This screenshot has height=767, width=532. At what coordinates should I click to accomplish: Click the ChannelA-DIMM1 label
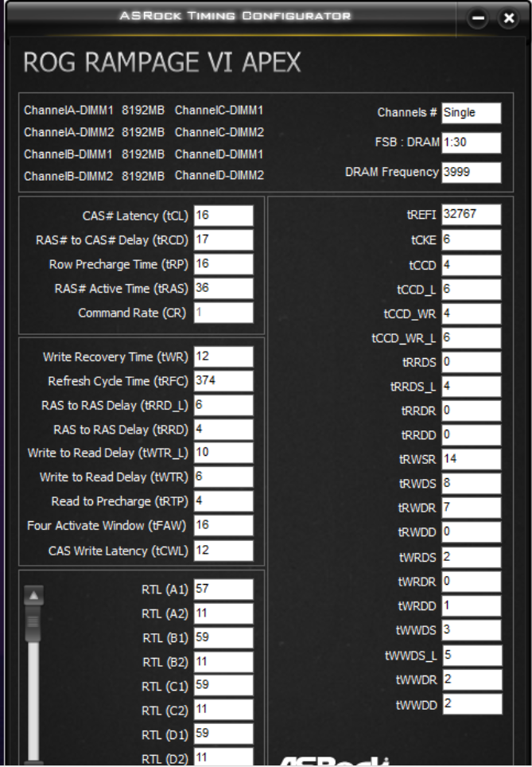point(68,110)
